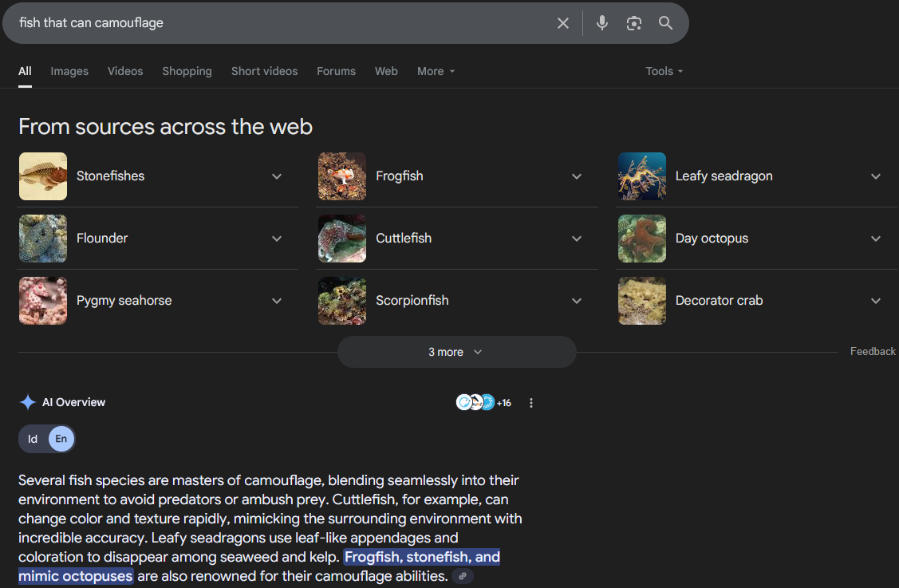This screenshot has height=588, width=899.
Task: Expand the Stonefishes entry chevron
Action: click(x=277, y=176)
